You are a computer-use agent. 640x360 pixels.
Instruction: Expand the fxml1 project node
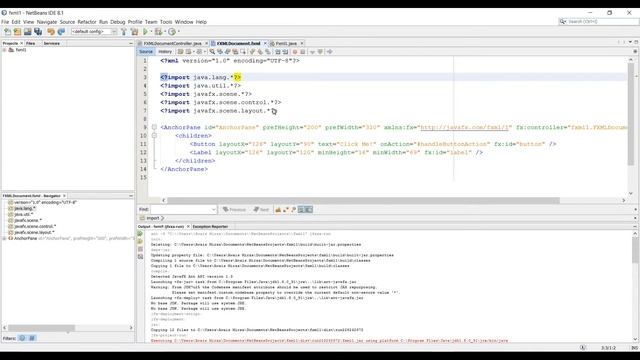4,50
